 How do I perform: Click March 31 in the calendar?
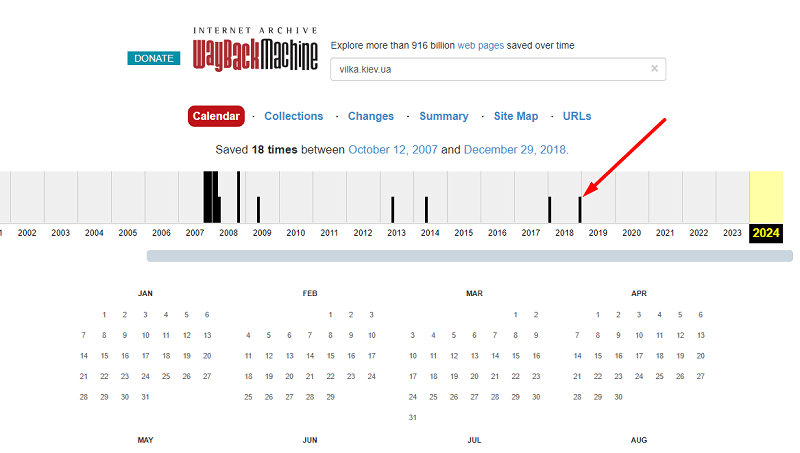click(413, 417)
